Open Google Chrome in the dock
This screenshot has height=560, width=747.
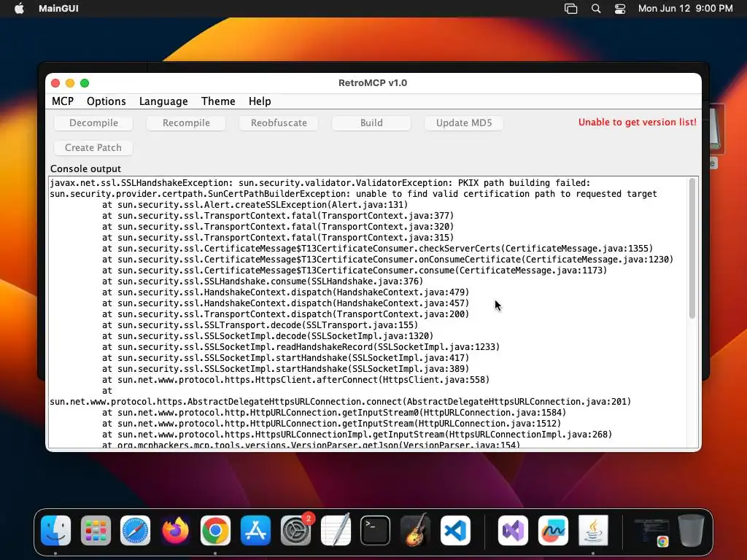pos(215,530)
